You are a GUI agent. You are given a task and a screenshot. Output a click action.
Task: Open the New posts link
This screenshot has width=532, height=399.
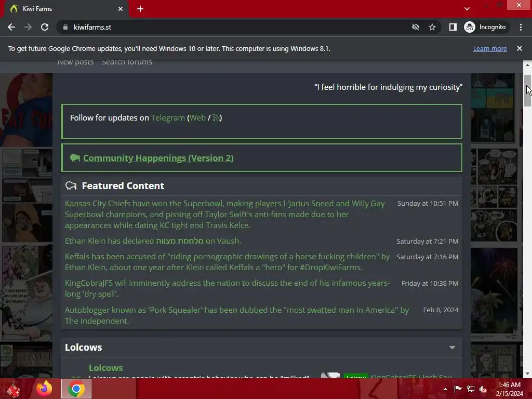point(76,62)
